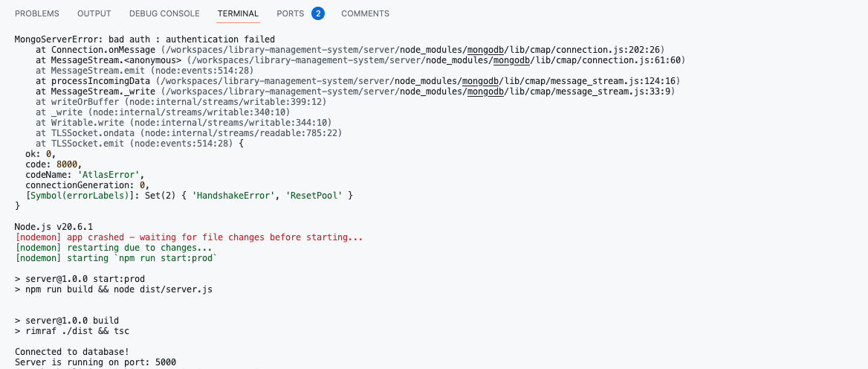Click the TERMINAL tab
The image size is (868, 369).
tap(238, 13)
